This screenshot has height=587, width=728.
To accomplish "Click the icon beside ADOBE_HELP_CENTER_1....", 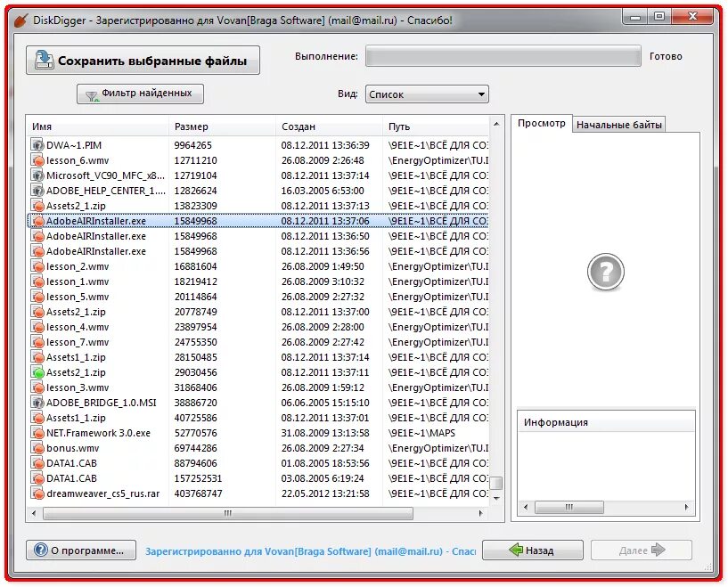I will click(x=37, y=191).
